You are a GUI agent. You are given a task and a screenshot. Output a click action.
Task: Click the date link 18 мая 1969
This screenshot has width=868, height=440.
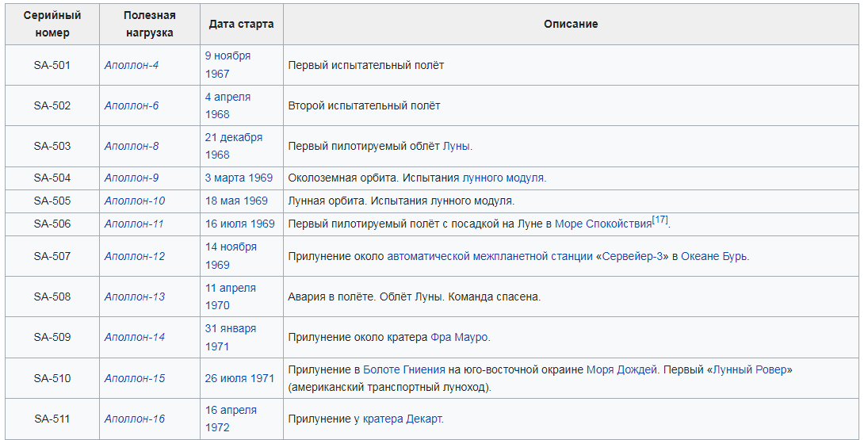[x=236, y=201]
